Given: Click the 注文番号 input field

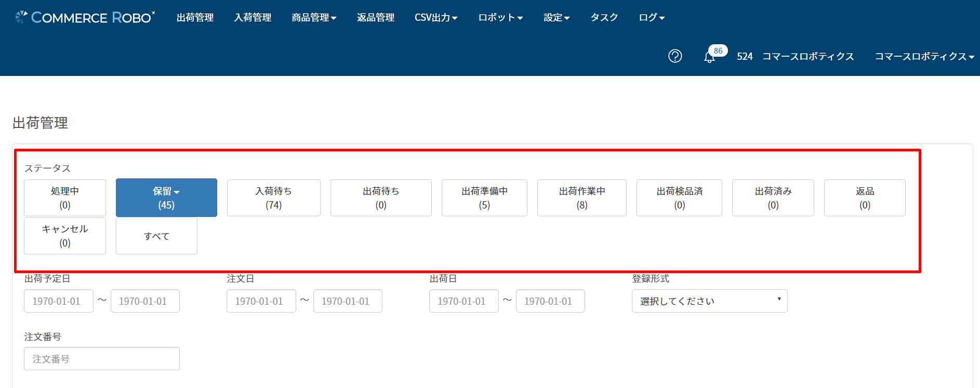Looking at the screenshot, I should click(102, 358).
